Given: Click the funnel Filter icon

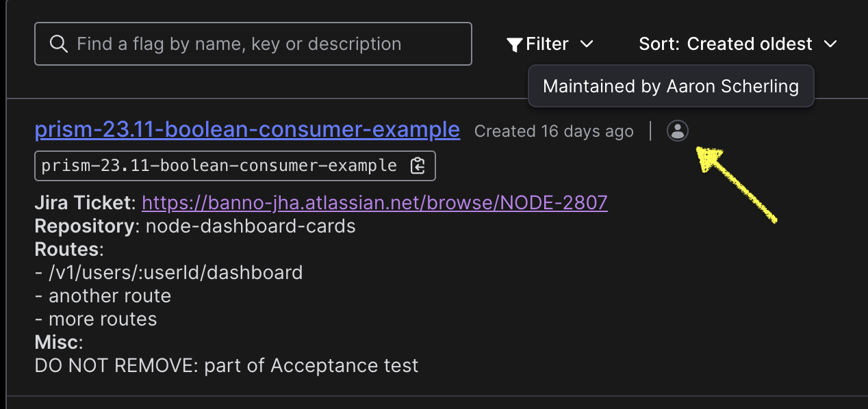Looking at the screenshot, I should click(514, 45).
